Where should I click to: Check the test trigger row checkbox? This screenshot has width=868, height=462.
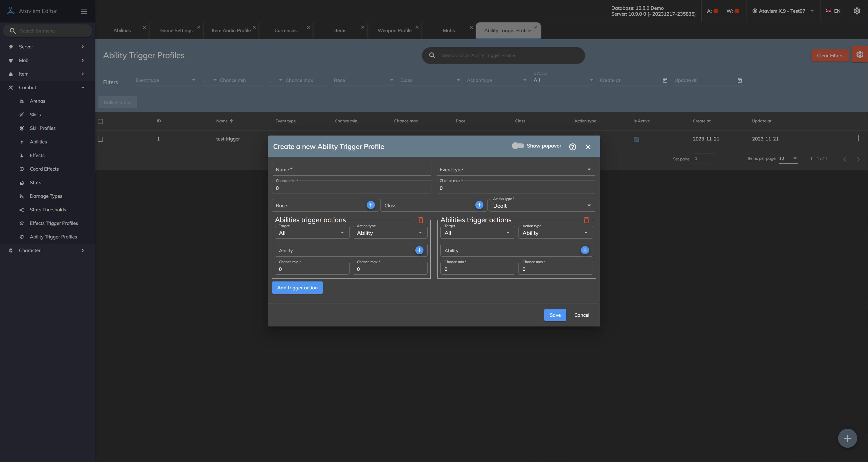tap(100, 139)
